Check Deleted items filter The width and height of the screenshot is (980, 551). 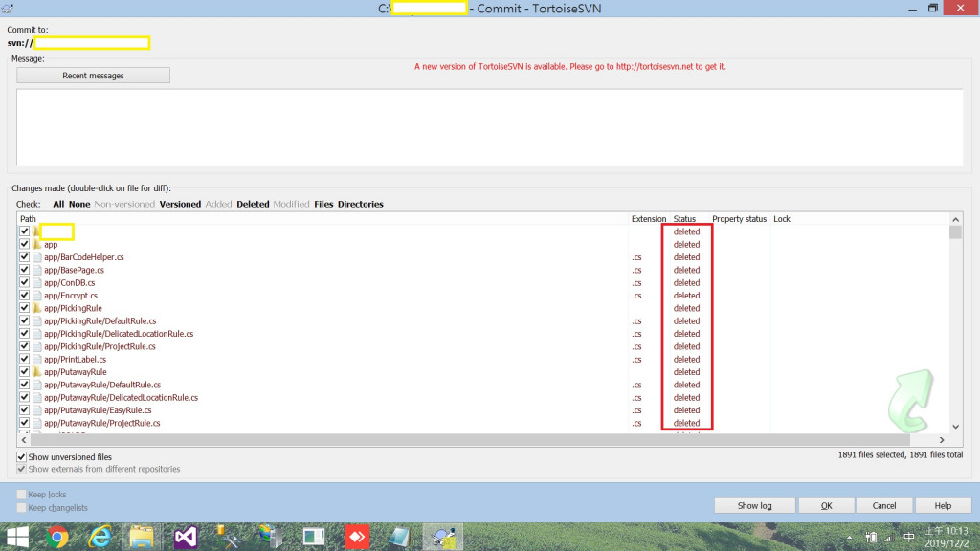point(253,205)
